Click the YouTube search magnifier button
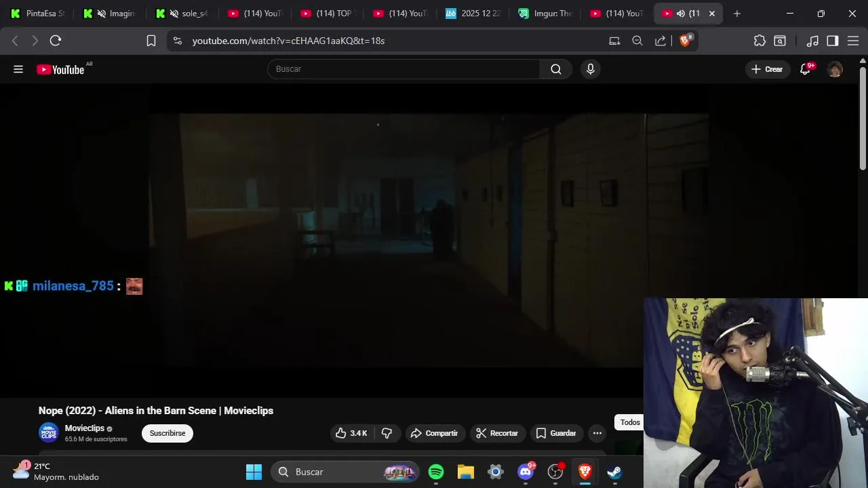This screenshot has height=488, width=868. click(x=556, y=69)
